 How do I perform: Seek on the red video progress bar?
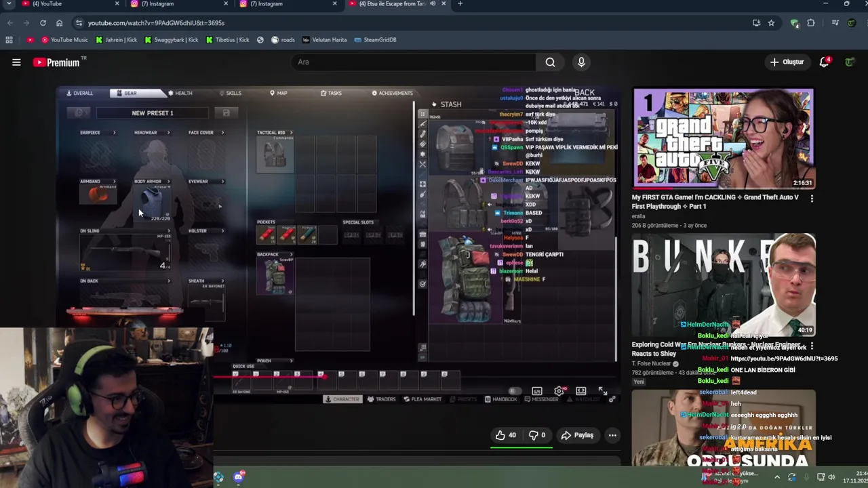[271, 377]
